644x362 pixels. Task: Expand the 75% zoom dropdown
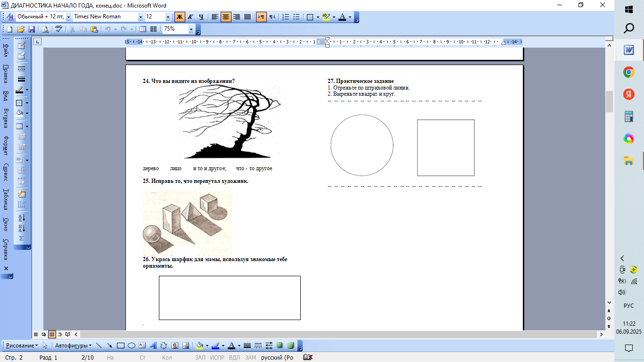click(191, 29)
